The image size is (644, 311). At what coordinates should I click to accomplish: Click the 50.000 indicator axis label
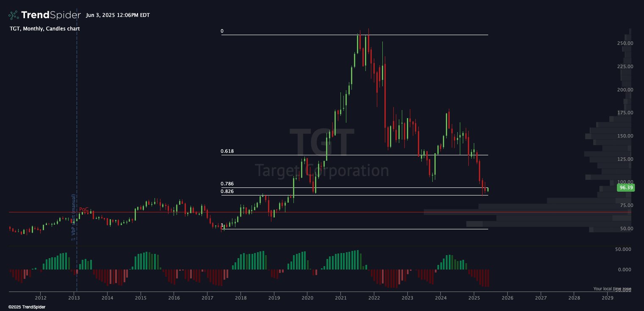tap(623, 249)
